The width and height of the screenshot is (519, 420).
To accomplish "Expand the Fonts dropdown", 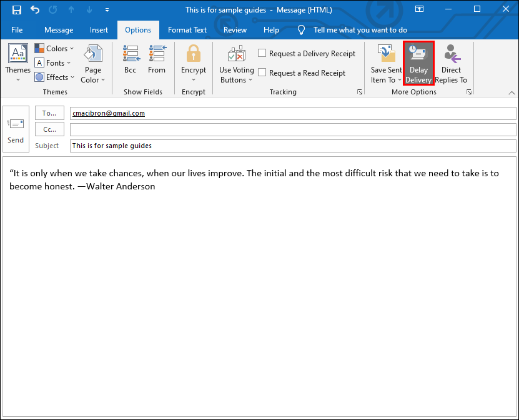I will click(x=53, y=63).
